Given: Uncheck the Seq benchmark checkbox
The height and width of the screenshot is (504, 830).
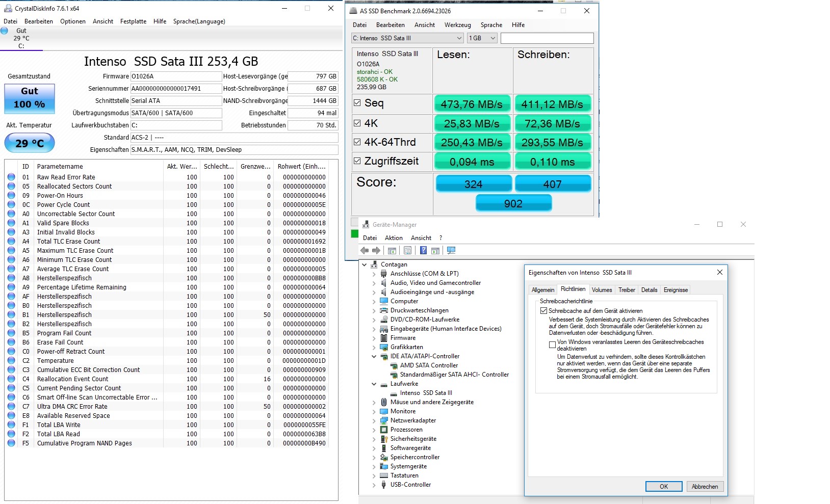Looking at the screenshot, I should coord(357,103).
